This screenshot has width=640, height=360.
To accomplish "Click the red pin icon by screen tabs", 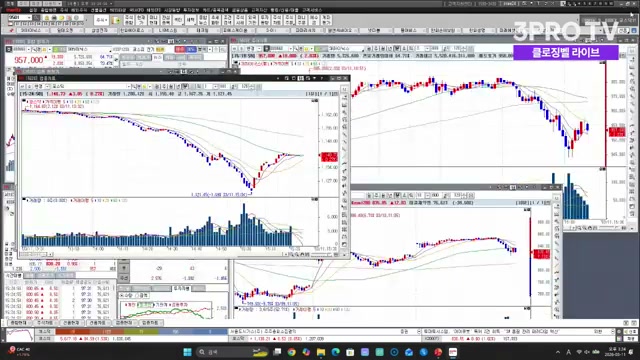I will [x=11, y=30].
